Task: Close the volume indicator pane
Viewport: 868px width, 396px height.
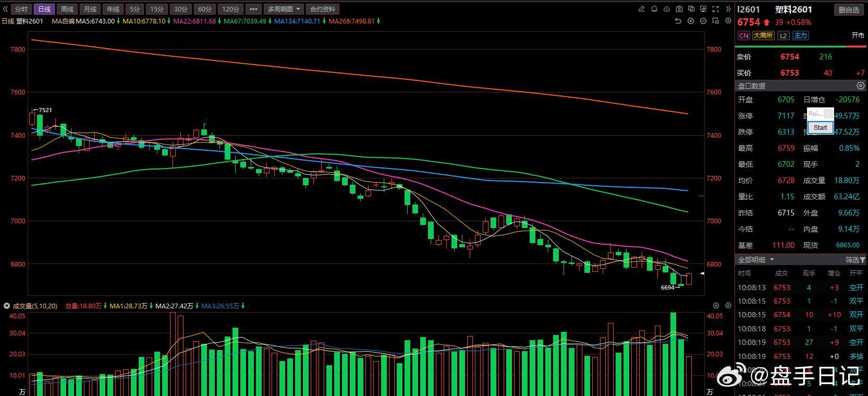Action: pos(716,306)
